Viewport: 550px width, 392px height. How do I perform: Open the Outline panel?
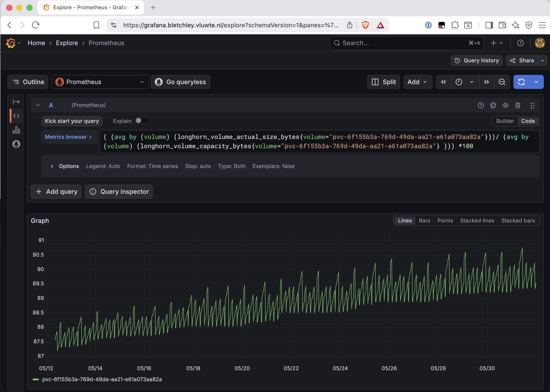[x=28, y=82]
